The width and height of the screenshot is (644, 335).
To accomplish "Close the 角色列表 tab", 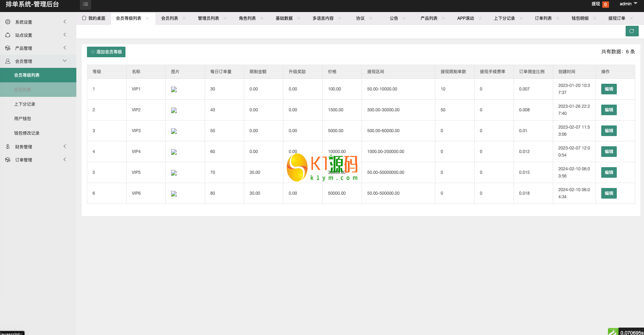I will coord(262,18).
